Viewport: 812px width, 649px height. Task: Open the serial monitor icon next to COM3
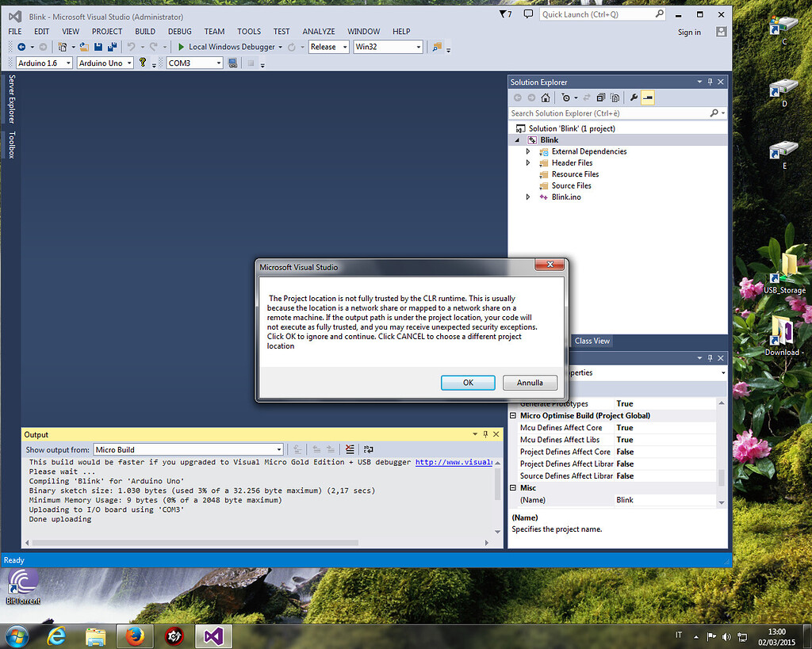[x=233, y=63]
